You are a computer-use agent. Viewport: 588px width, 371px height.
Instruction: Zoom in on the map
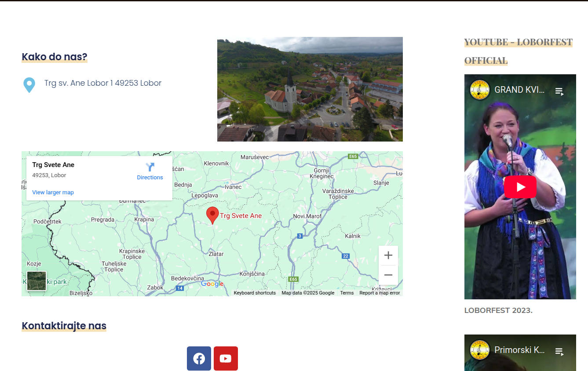tap(388, 255)
